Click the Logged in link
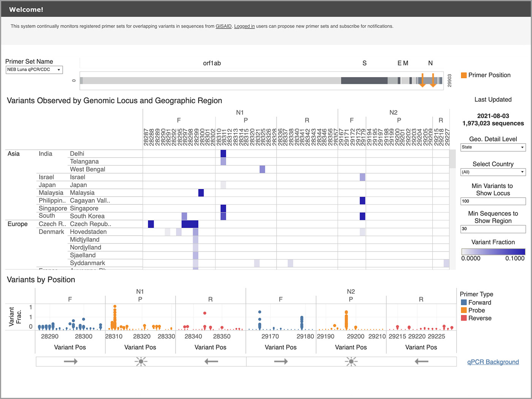This screenshot has width=532, height=399. tap(244, 26)
